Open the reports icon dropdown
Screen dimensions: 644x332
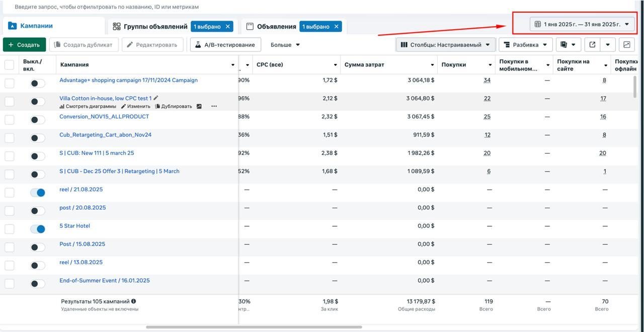568,45
